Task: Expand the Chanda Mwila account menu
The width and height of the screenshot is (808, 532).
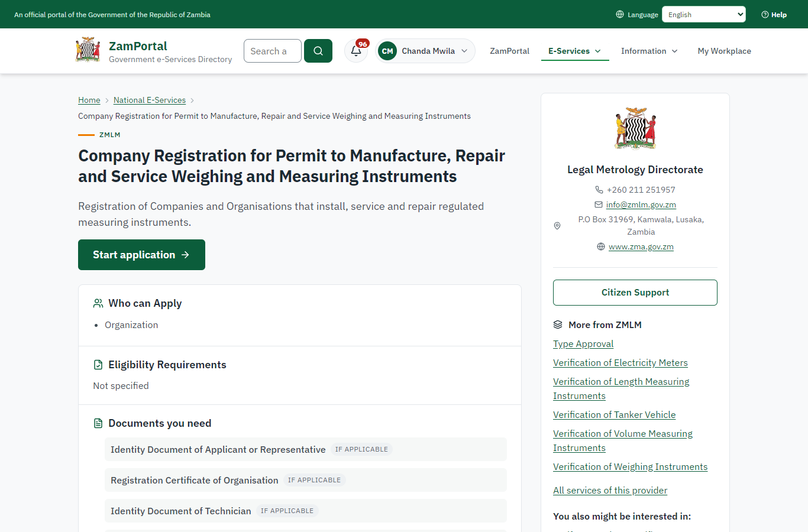Action: click(x=425, y=51)
